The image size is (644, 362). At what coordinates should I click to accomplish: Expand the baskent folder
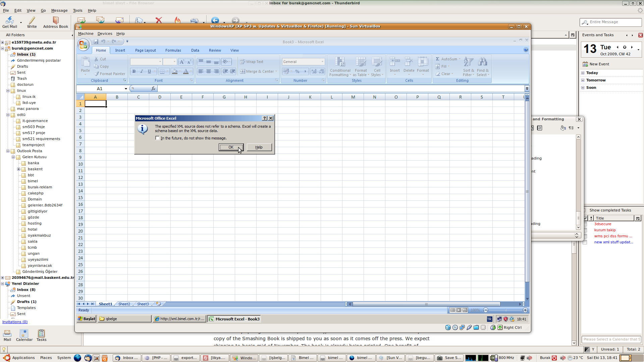point(18,169)
